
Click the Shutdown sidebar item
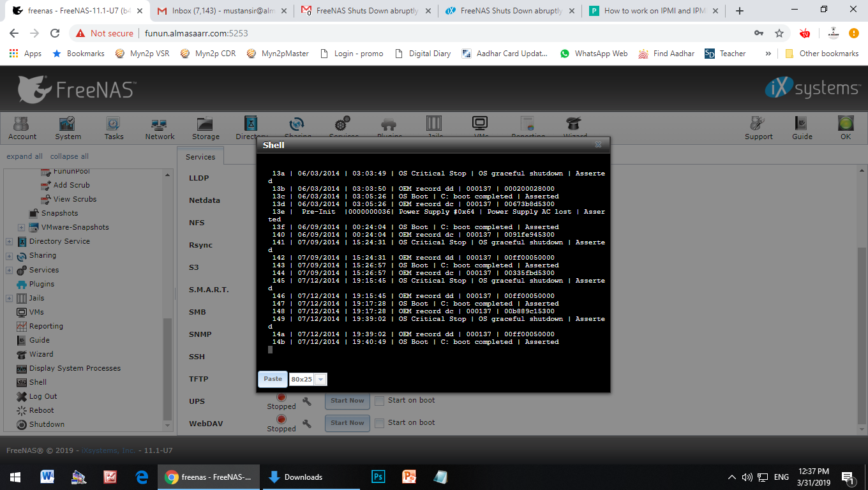47,424
